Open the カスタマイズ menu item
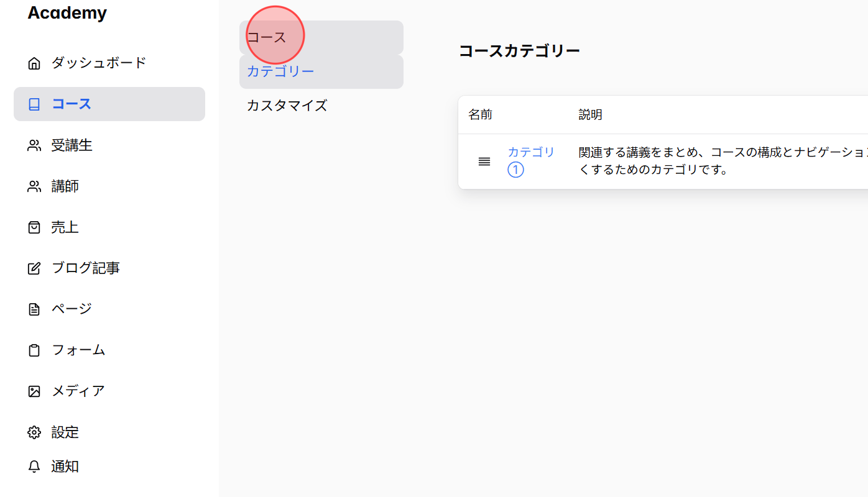The height and width of the screenshot is (497, 868). [x=287, y=105]
